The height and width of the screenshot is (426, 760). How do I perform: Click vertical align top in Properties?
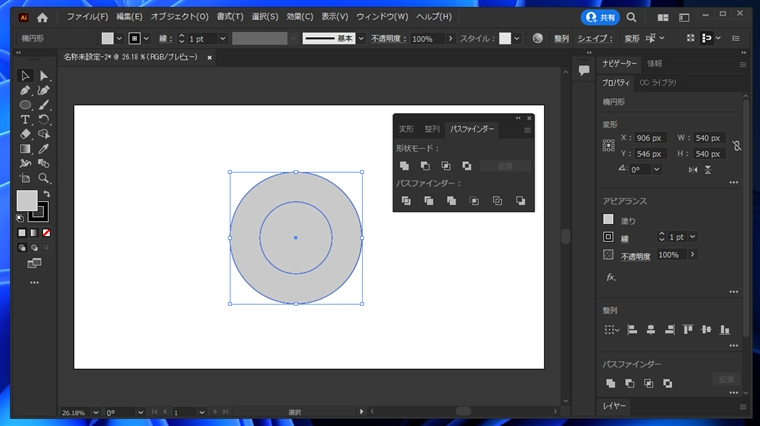click(688, 330)
